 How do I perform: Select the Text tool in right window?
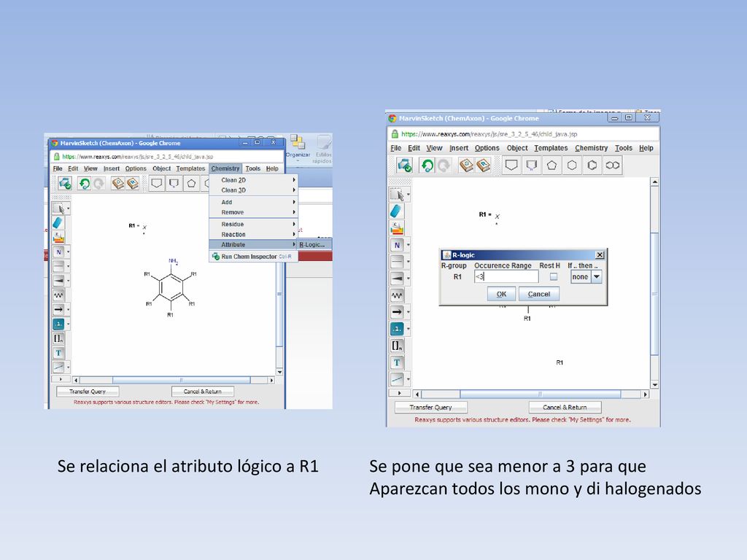(x=396, y=362)
